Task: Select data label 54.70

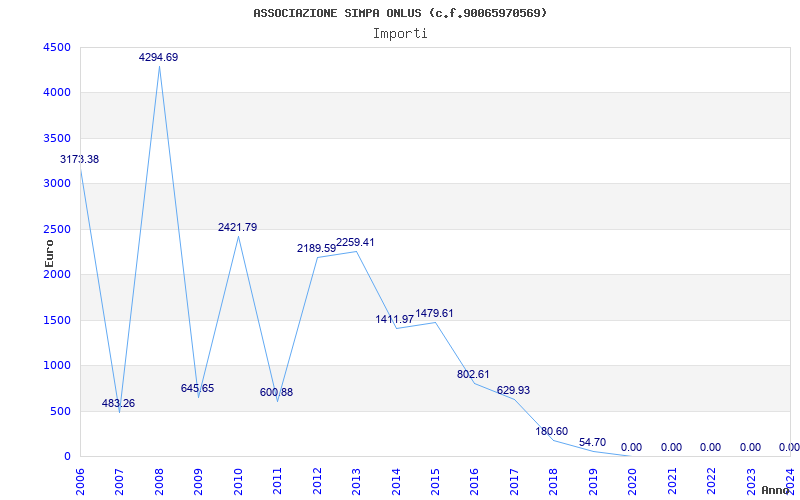Action: (x=592, y=442)
